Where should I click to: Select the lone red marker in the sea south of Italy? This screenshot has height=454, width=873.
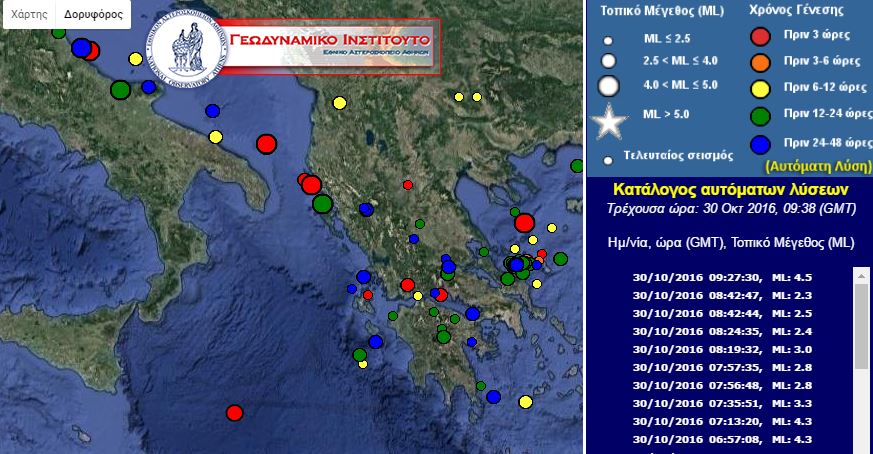click(x=234, y=413)
